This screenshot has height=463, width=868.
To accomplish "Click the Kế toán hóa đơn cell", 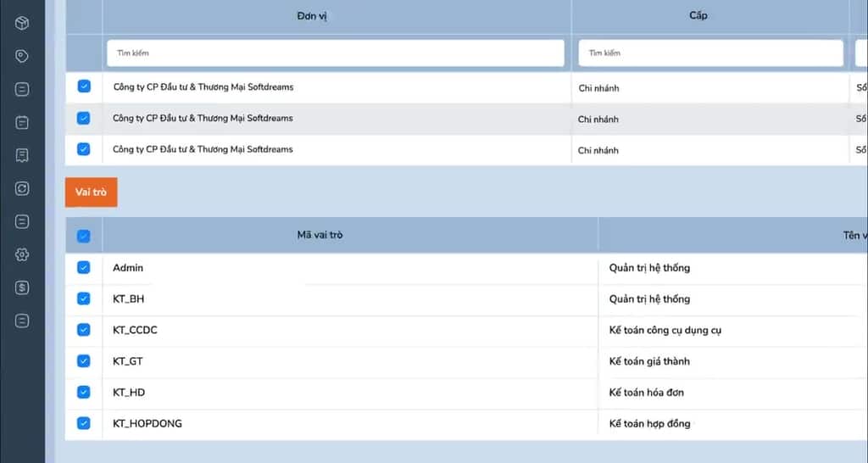I will click(x=646, y=393).
